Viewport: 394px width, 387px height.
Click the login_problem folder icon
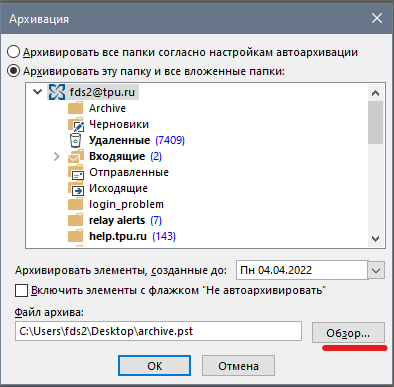(x=75, y=204)
